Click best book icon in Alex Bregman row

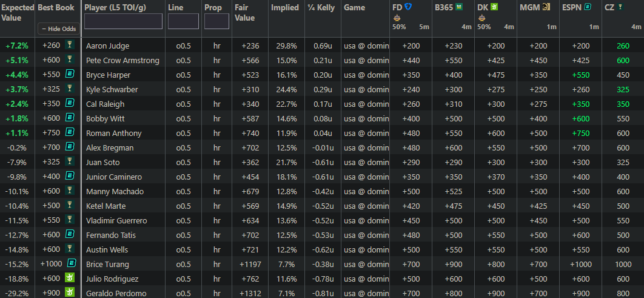click(70, 147)
